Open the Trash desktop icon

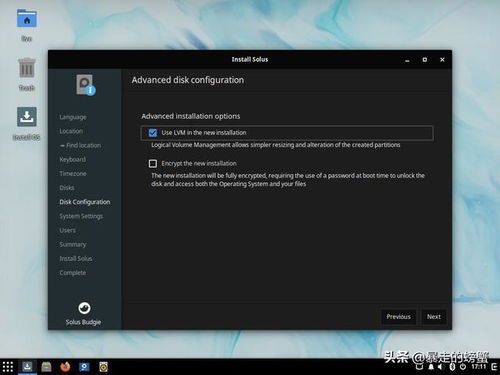tap(27, 68)
